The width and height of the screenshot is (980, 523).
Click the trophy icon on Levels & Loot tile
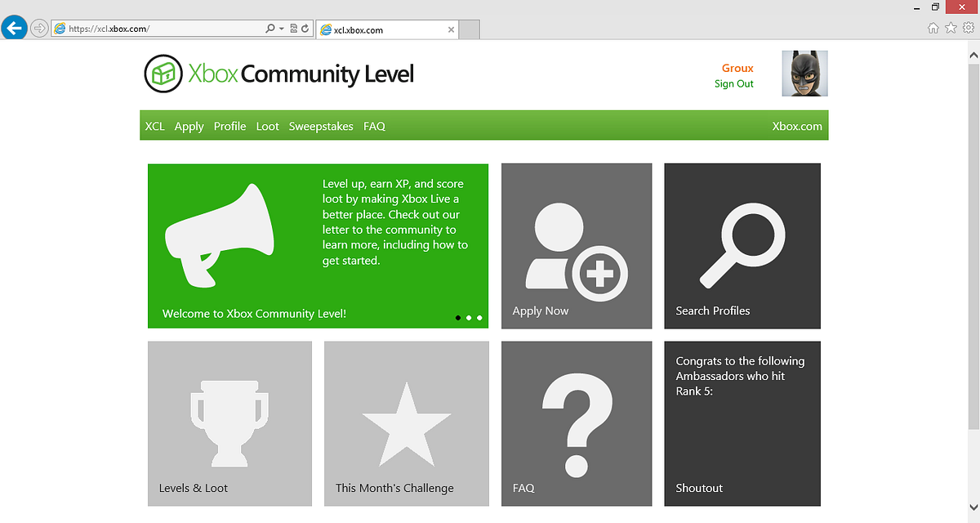(x=229, y=424)
